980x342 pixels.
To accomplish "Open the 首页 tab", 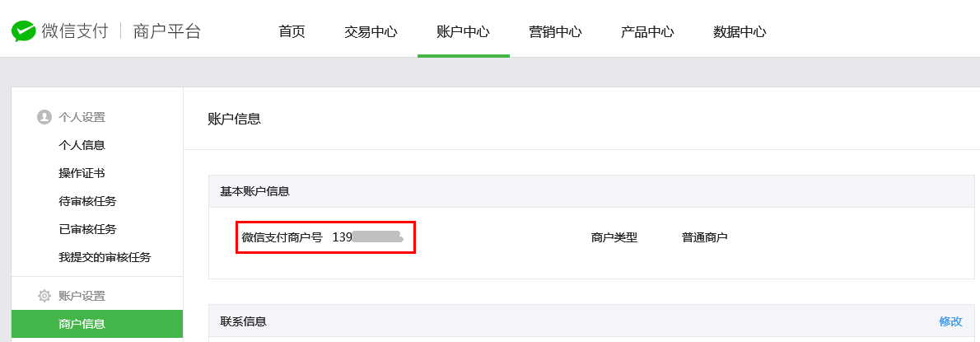I will [292, 32].
